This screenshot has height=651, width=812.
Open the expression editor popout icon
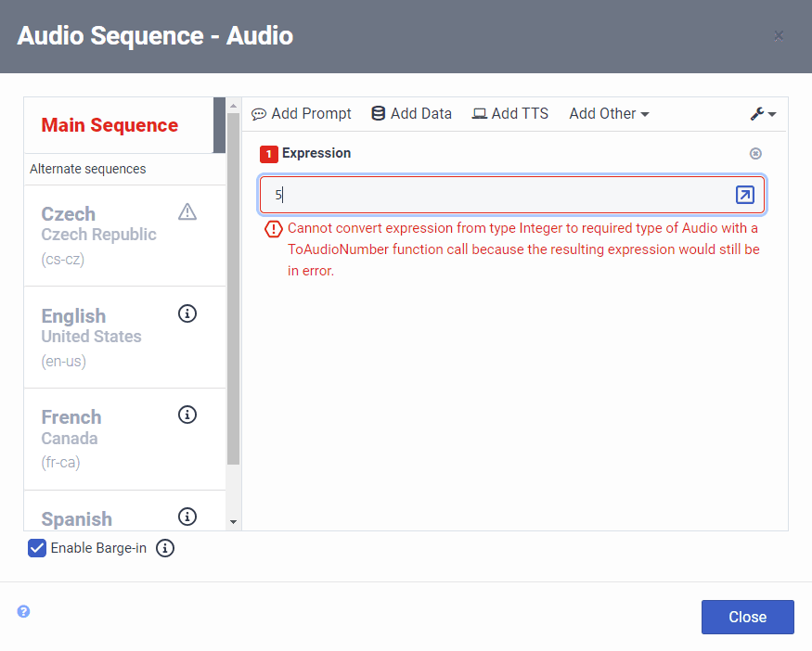point(744,195)
